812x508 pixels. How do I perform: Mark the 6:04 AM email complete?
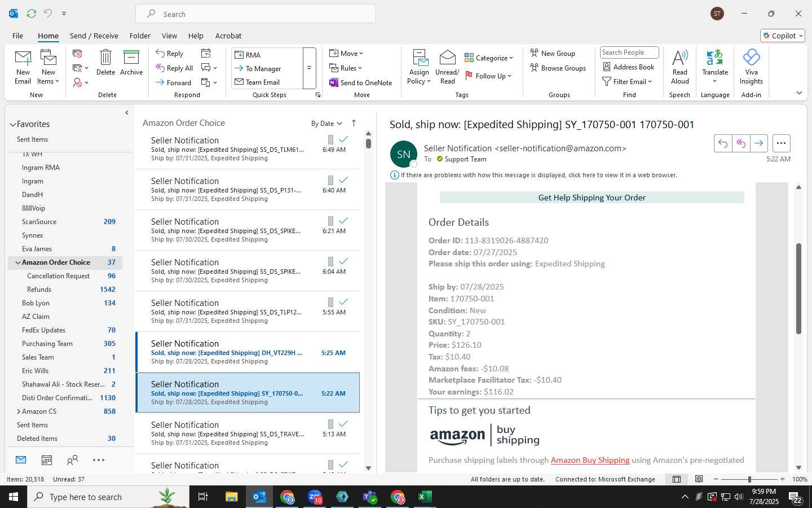pos(343,261)
